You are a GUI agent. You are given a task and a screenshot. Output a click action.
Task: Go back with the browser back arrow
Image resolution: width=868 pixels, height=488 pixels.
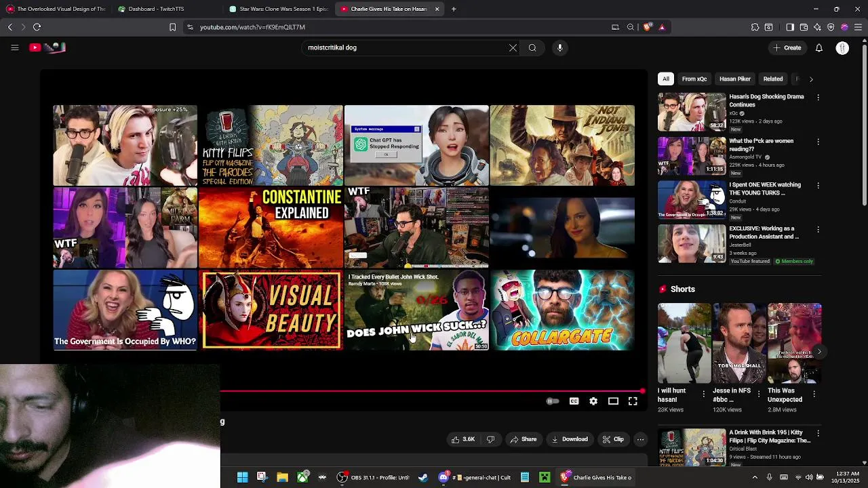click(x=9, y=27)
